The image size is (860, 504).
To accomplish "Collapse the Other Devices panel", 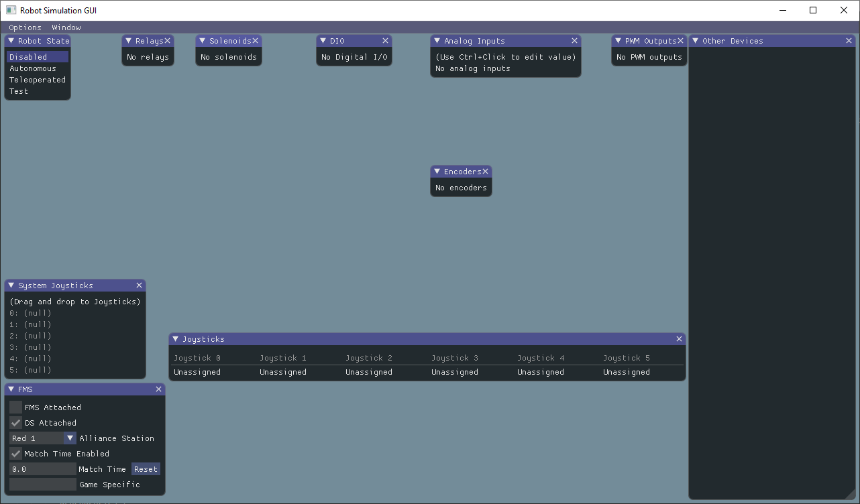I will coord(694,40).
